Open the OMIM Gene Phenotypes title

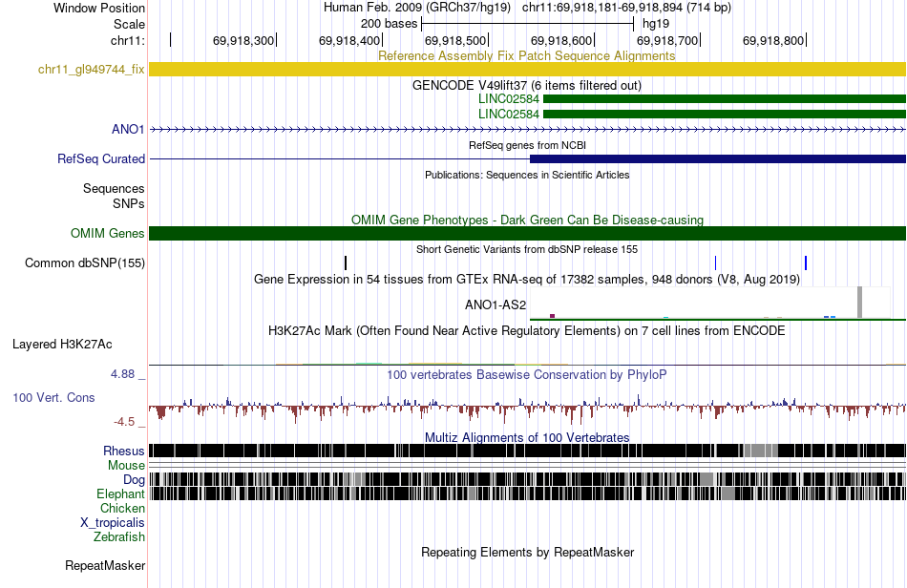528,220
